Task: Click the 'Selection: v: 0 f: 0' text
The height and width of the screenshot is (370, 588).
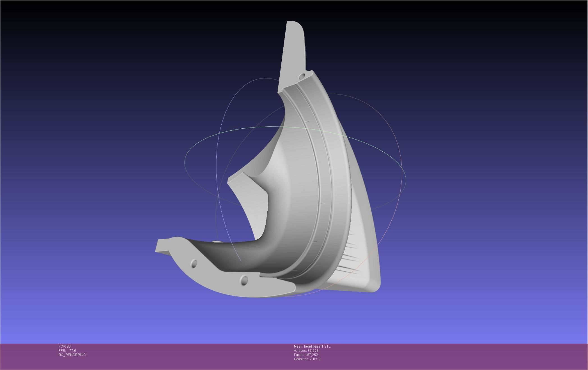Action: click(x=307, y=359)
